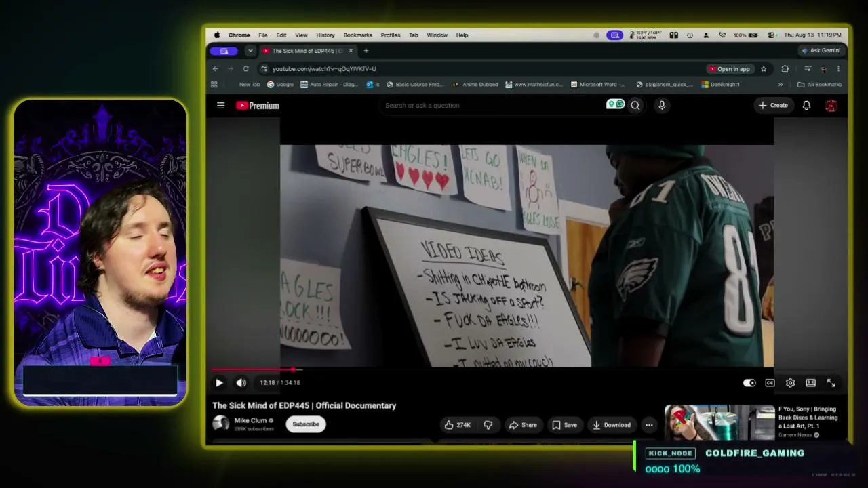Screen dimensions: 868x488
Task: Search with voice microphone
Action: [x=662, y=106]
